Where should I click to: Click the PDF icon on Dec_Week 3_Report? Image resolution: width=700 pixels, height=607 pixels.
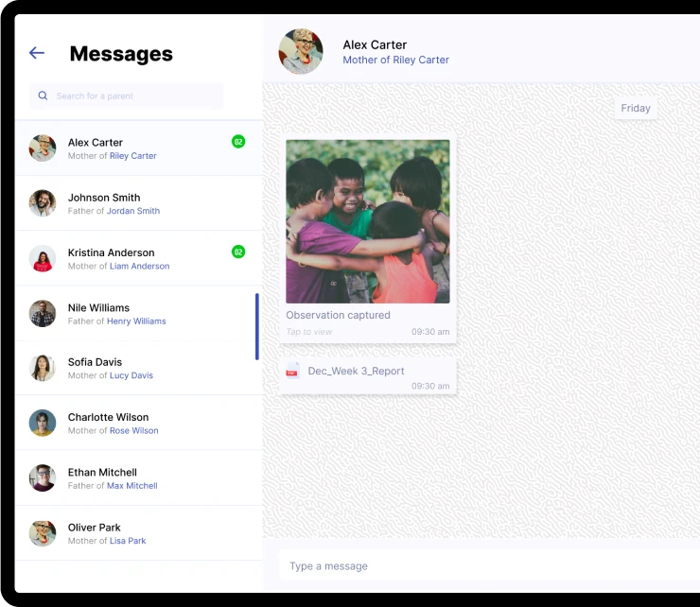point(293,371)
